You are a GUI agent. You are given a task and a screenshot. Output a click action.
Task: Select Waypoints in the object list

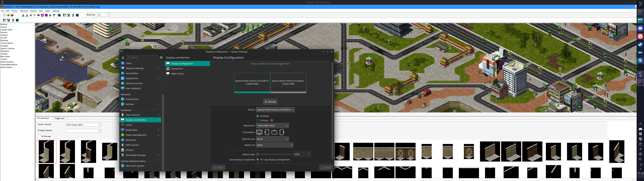tap(5, 51)
